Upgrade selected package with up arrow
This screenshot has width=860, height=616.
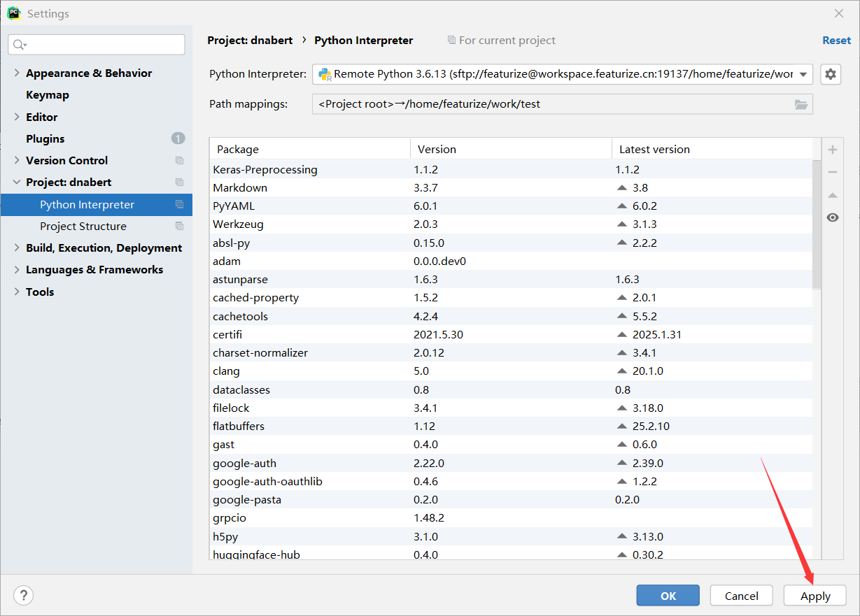tap(833, 195)
